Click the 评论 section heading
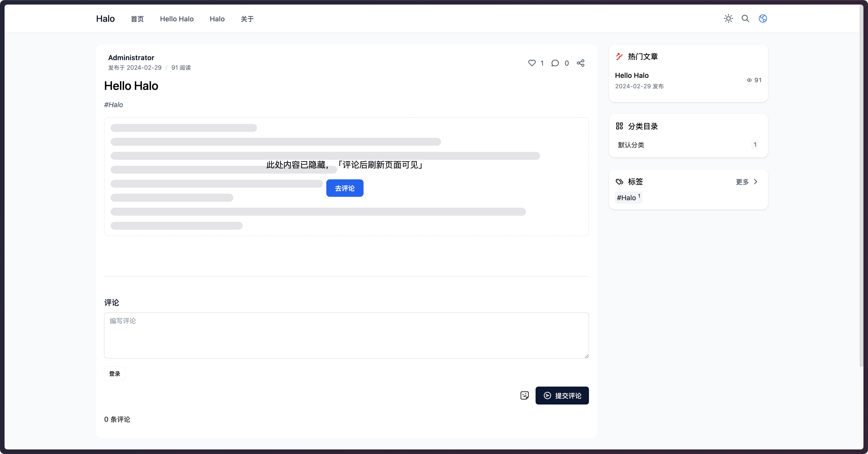Image resolution: width=868 pixels, height=454 pixels. tap(112, 303)
